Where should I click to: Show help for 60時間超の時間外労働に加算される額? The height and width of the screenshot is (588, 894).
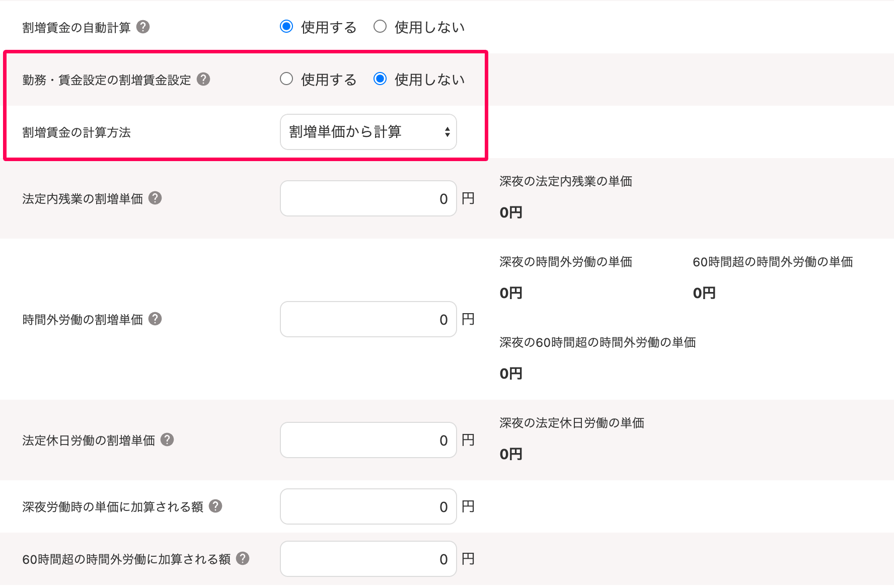click(x=243, y=558)
